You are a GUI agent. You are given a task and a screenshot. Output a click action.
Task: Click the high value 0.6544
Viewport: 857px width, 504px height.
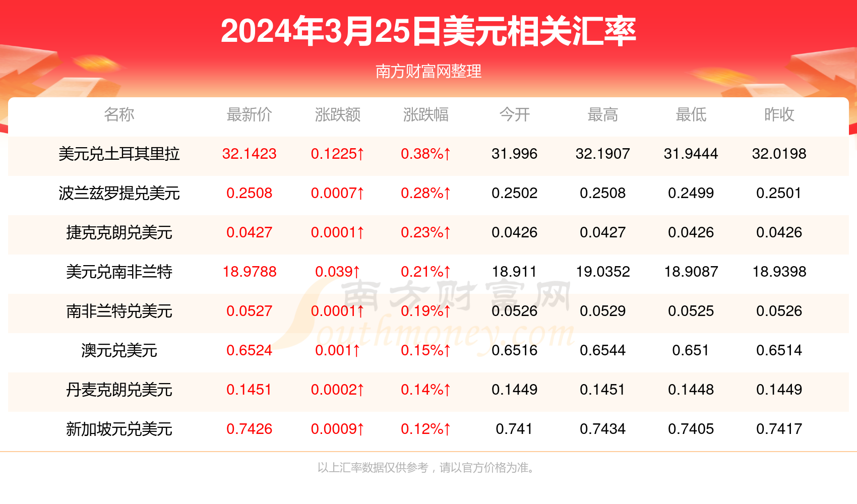pos(602,350)
